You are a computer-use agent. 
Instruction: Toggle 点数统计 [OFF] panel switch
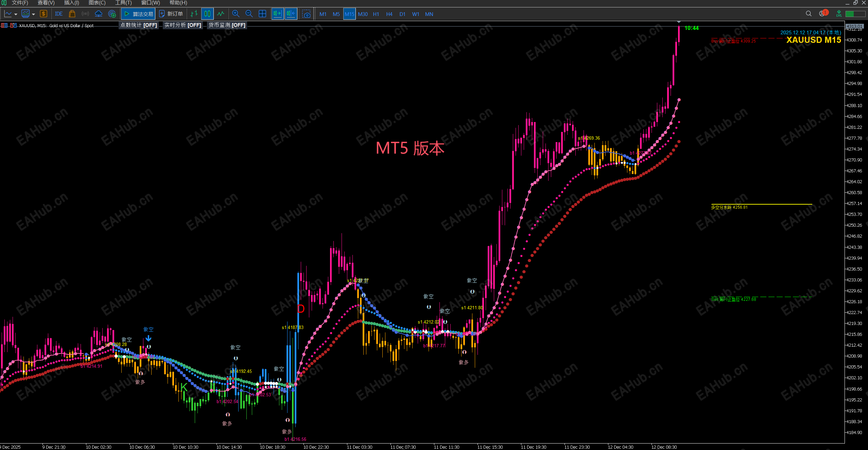coord(139,25)
